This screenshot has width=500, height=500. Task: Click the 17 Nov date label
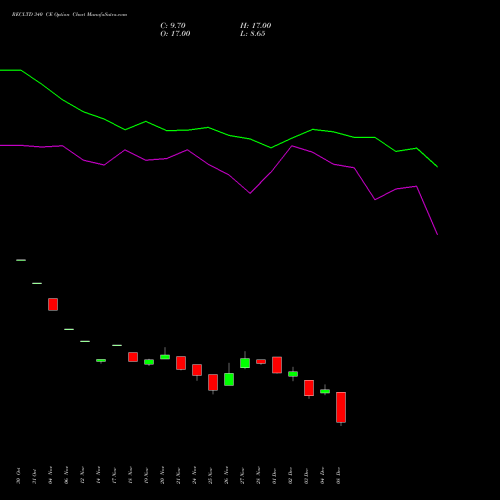point(114,476)
